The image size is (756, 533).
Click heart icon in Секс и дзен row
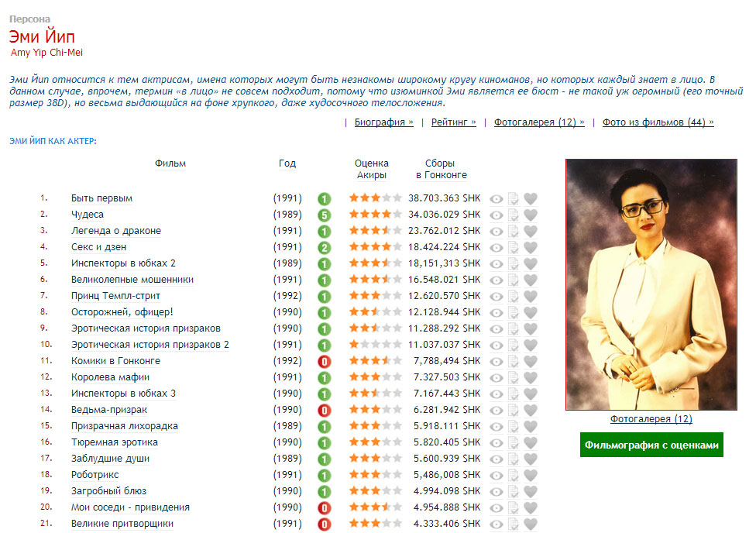[531, 247]
